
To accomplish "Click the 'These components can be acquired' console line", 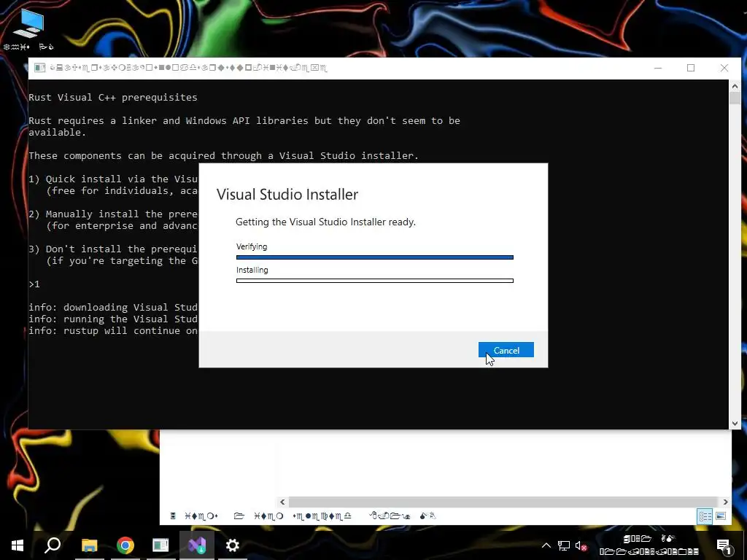I will [x=223, y=156].
